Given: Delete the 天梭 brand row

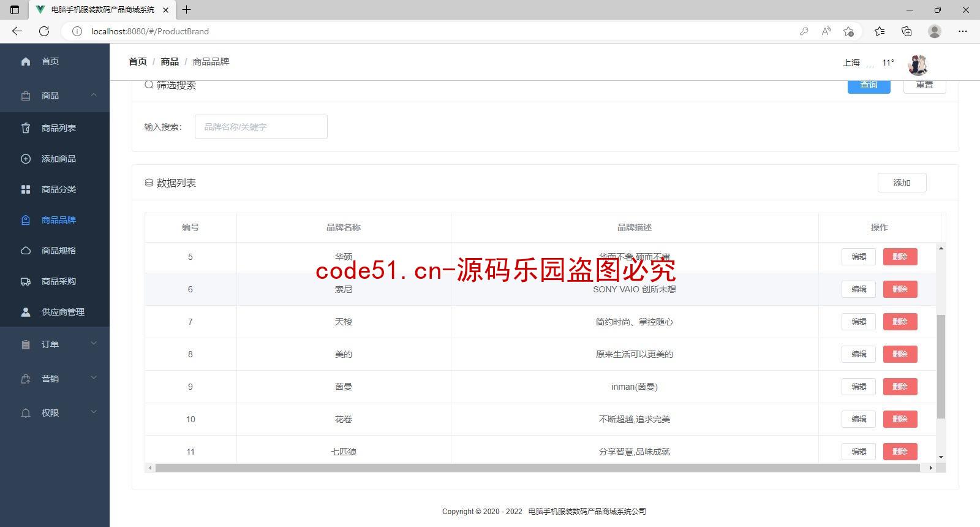Looking at the screenshot, I should pyautogui.click(x=900, y=322).
